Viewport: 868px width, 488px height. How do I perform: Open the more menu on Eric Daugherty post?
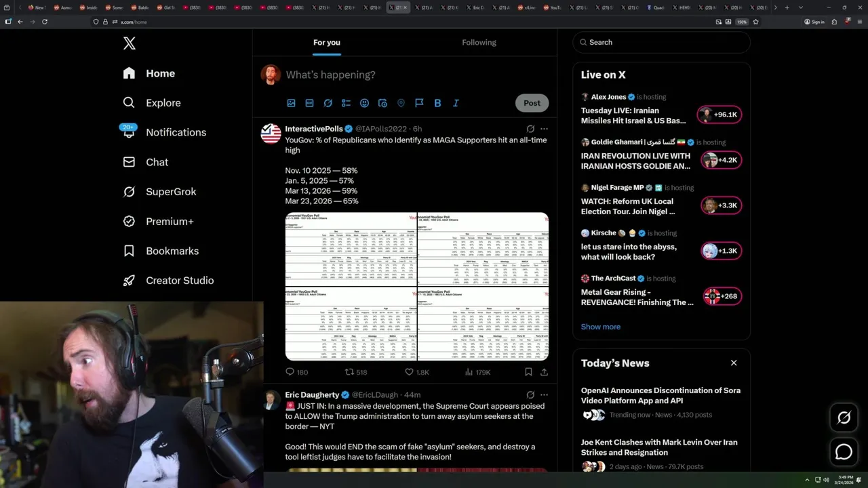(x=544, y=394)
